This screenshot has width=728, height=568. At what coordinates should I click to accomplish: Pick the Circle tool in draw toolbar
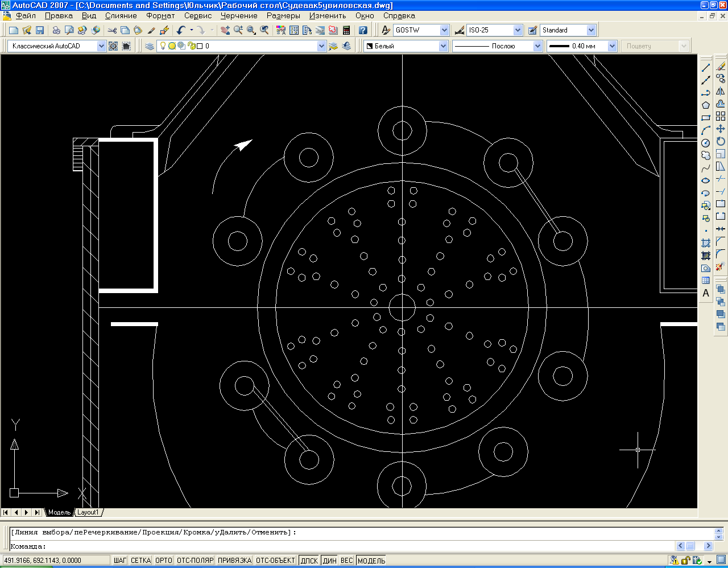tap(706, 143)
